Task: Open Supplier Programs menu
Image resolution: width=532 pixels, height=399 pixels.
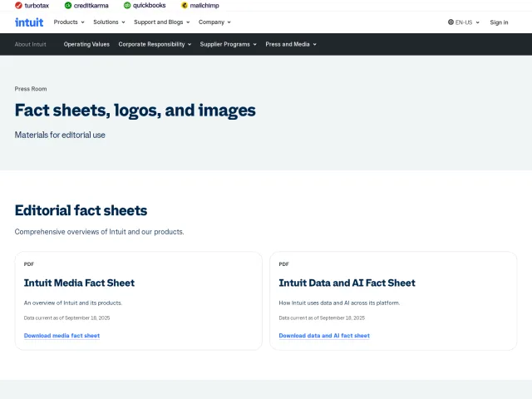Action: click(228, 44)
